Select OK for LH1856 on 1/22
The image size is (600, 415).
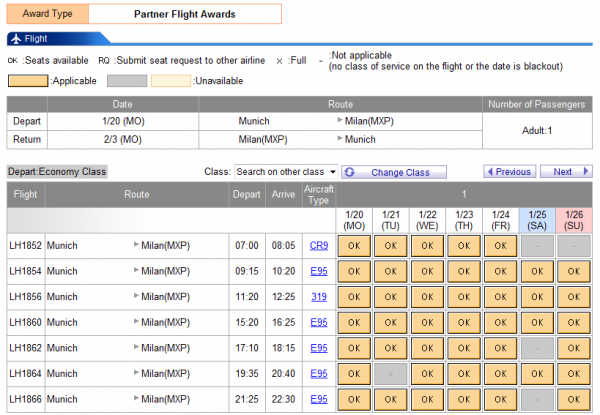click(427, 297)
